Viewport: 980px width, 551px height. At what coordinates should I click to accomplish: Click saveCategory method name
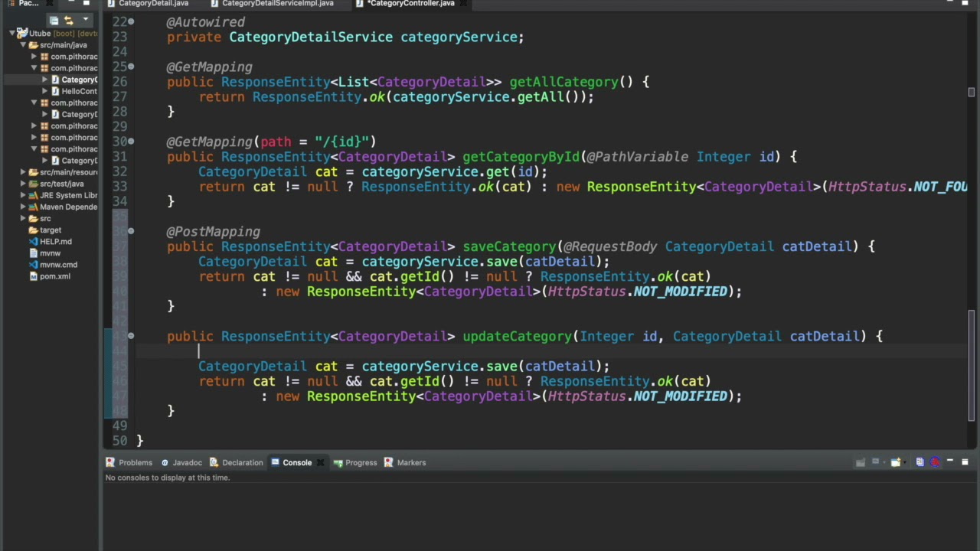[509, 246]
